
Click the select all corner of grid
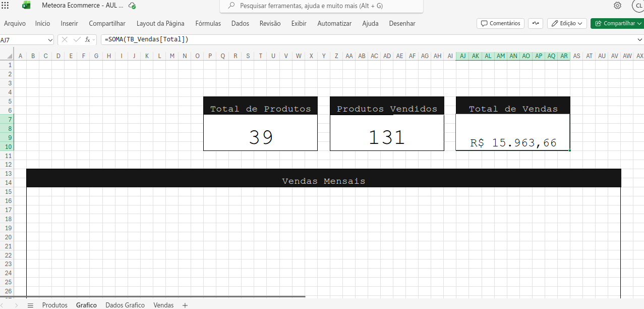[7, 56]
